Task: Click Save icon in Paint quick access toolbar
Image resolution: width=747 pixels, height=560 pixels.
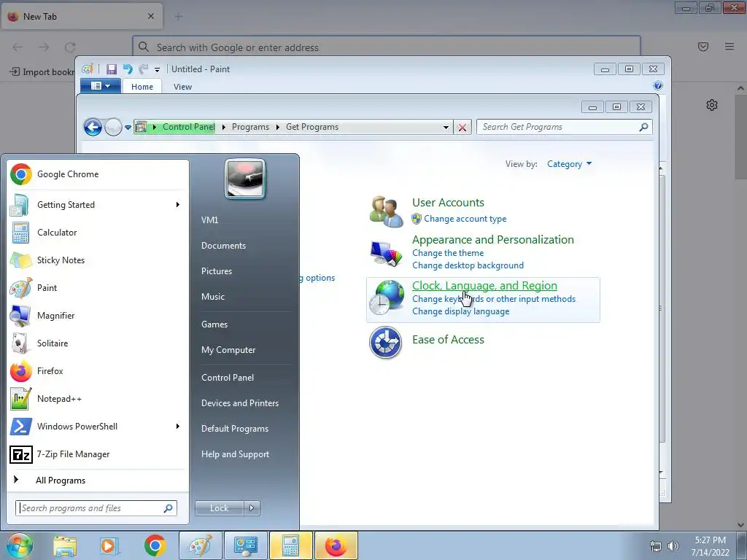Action: coord(111,69)
